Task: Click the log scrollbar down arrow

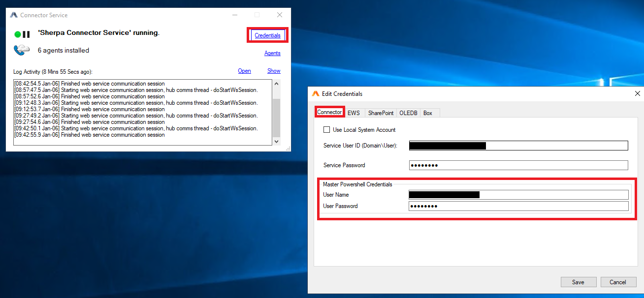Action: (276, 141)
